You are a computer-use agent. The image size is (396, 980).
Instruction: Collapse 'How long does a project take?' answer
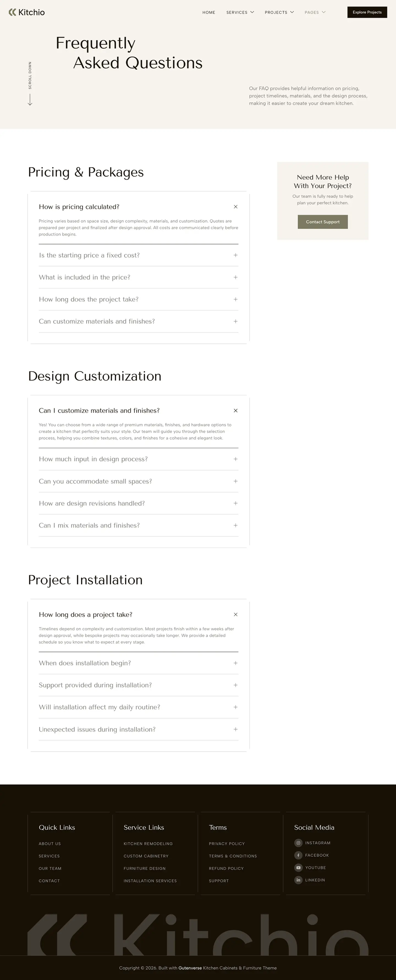(236, 614)
